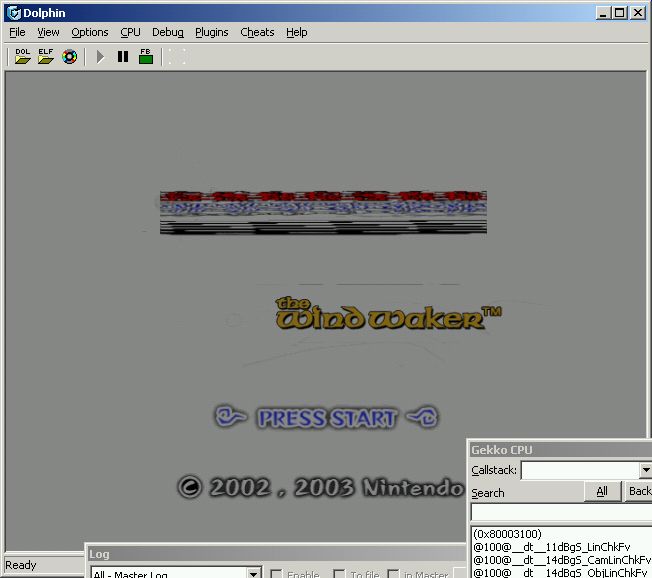Click the FB framebuffer toolbar icon
Screen dimensions: 652x578
pos(146,56)
